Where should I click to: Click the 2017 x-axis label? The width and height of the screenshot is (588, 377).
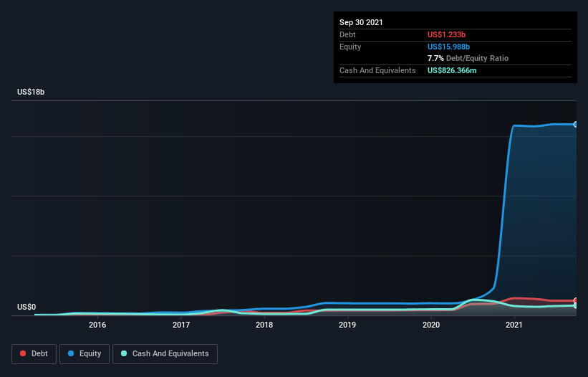(180, 325)
